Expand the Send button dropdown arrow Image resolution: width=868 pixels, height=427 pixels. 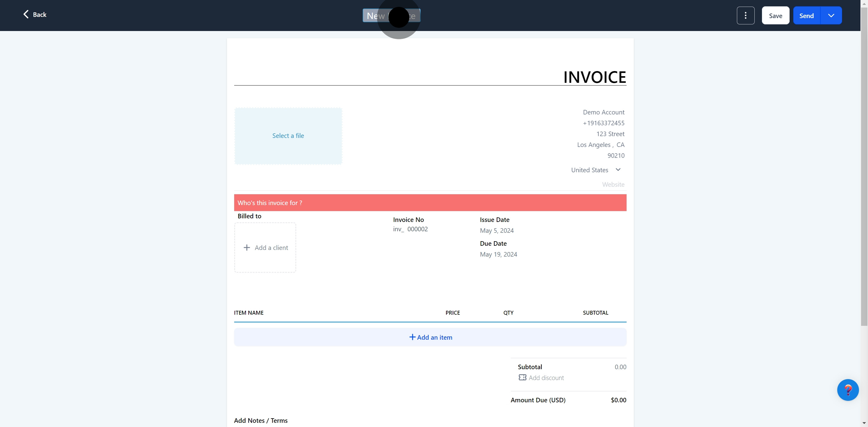pos(831,15)
